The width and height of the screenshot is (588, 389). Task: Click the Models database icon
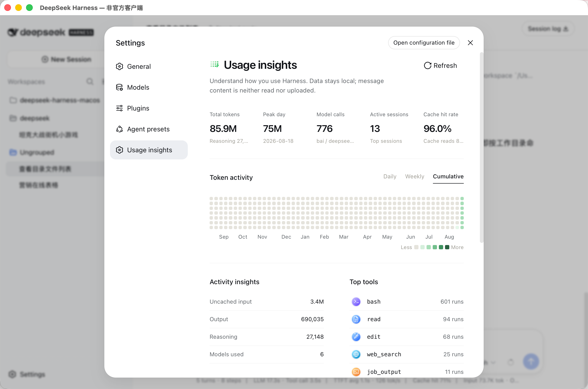coord(119,87)
